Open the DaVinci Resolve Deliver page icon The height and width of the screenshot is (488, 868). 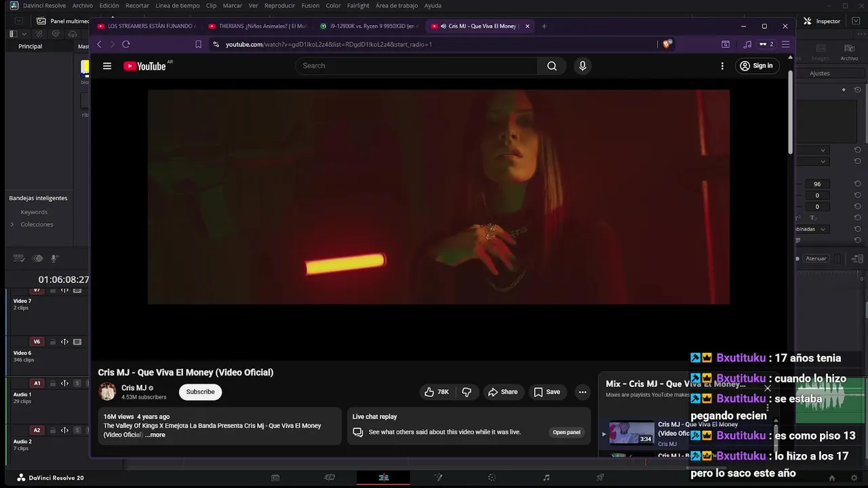600,478
